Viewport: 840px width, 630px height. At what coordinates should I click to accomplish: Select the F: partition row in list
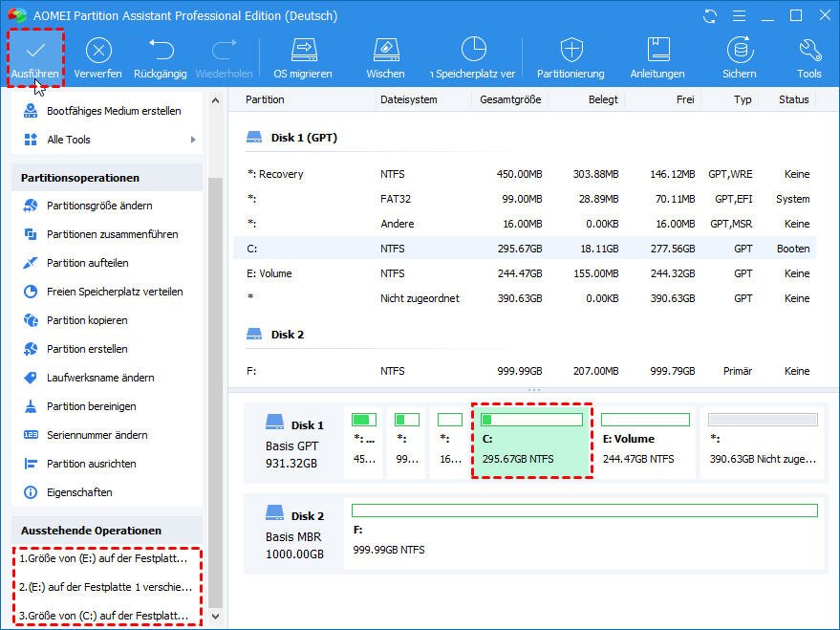pos(525,371)
